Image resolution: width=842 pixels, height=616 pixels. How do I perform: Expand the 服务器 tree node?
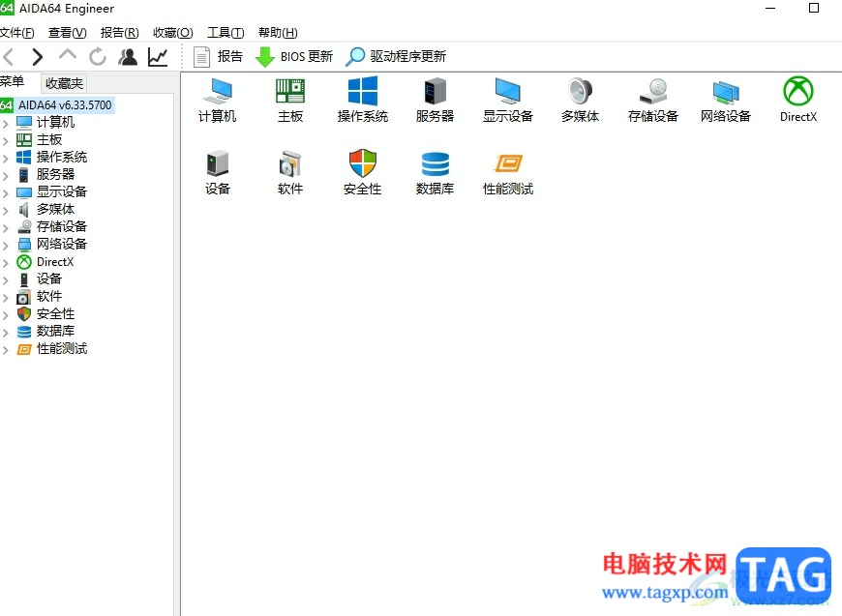[6, 175]
